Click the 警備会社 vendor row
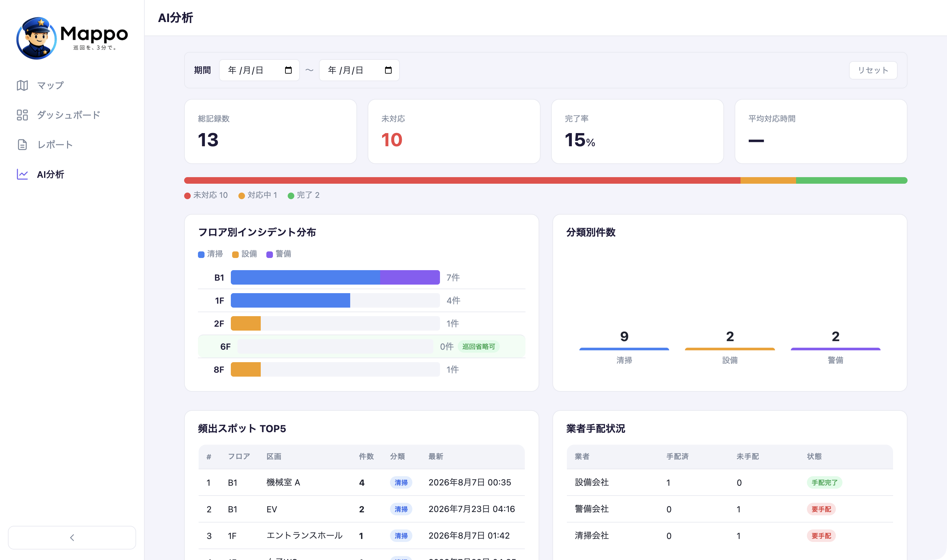The height and width of the screenshot is (560, 947). pyautogui.click(x=730, y=509)
